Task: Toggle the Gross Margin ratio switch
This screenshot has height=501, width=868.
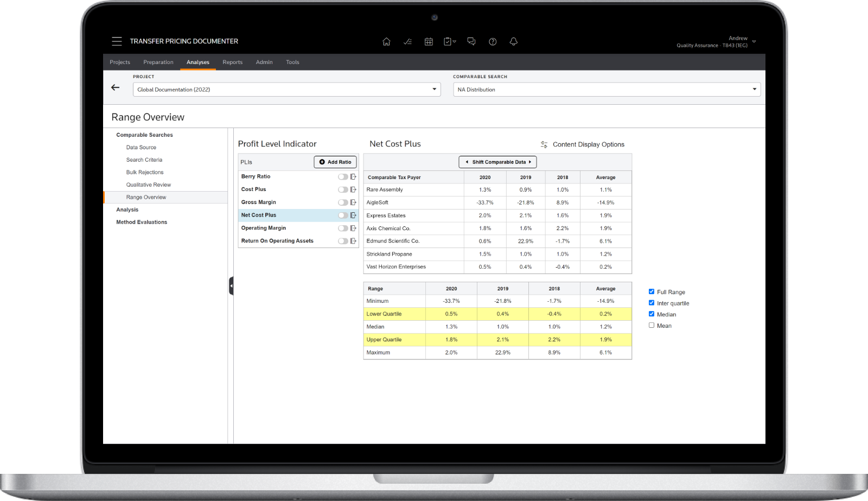Action: tap(343, 202)
